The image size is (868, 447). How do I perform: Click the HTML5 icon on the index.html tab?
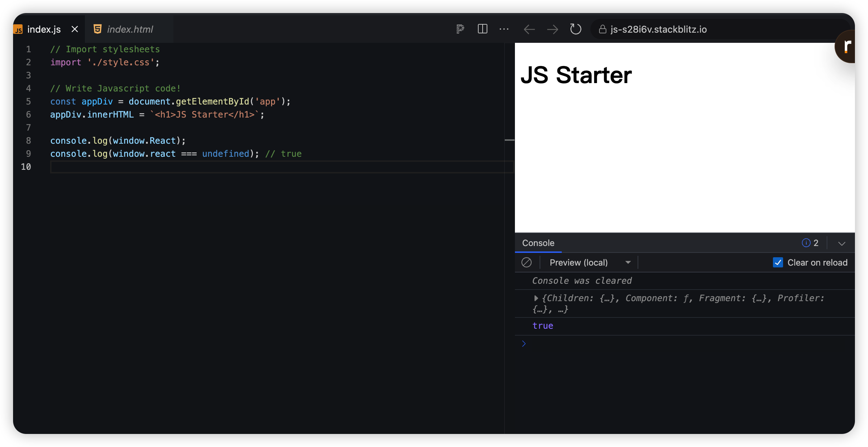pyautogui.click(x=97, y=29)
